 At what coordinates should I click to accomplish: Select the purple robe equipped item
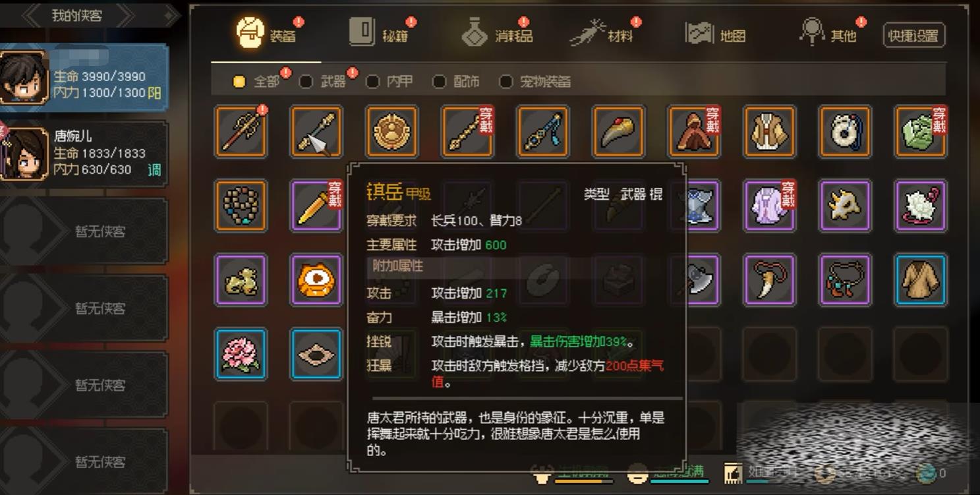click(769, 206)
